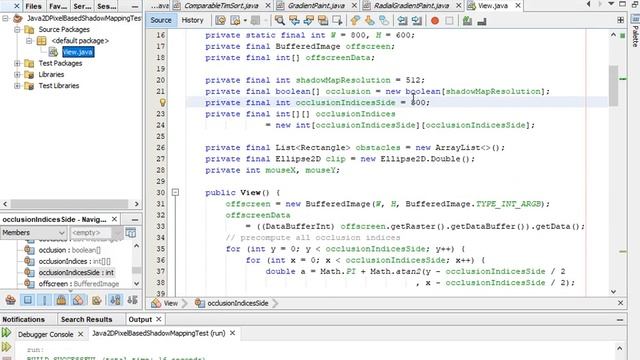This screenshot has height=360, width=640.
Task: Collapse Java2DPixelBasedShadowMappingTest project node
Action: tap(5, 18)
